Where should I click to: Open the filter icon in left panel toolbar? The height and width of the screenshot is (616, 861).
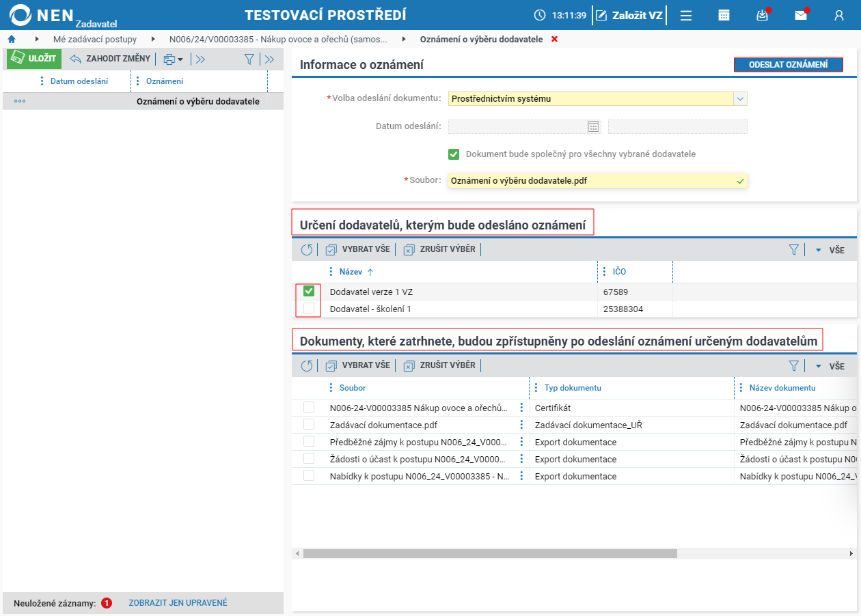pyautogui.click(x=249, y=59)
